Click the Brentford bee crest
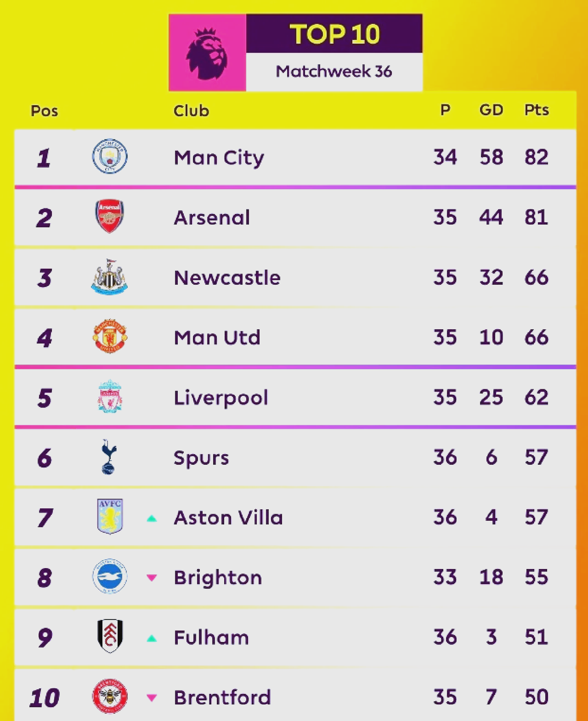Screen dimensions: 588x721 (x=110, y=697)
